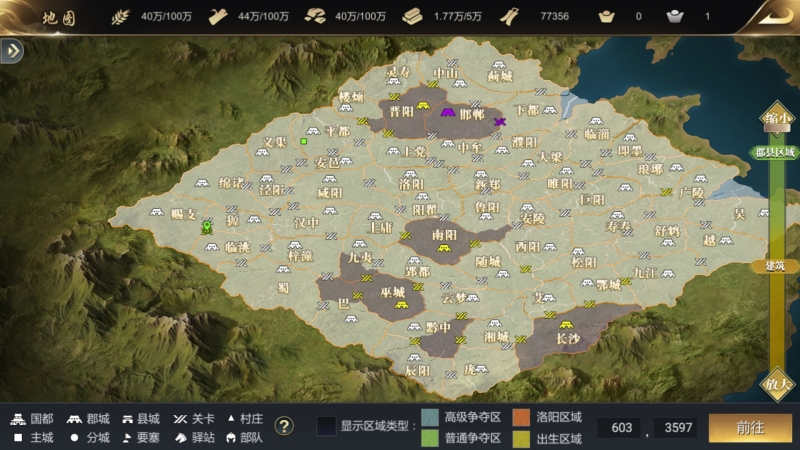This screenshot has height=450, width=800.
Task: Select the 云梦 region label
Action: (454, 298)
